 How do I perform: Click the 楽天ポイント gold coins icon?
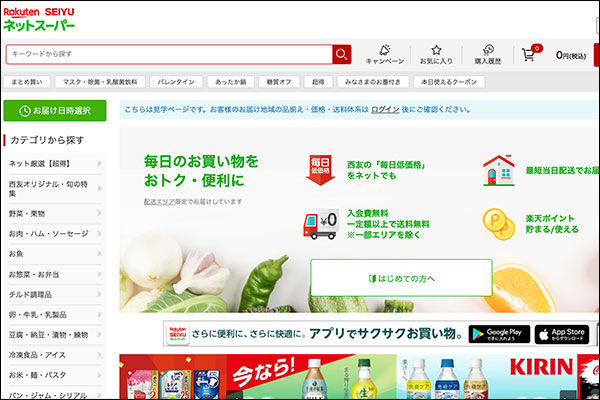click(x=499, y=224)
